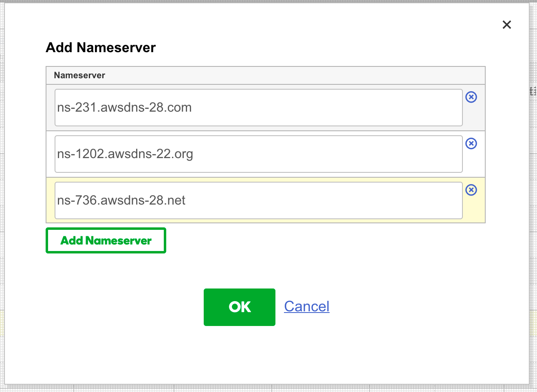The image size is (537, 392).
Task: Remove the ns-736.awsdns-28.net nameserver
Action: pyautogui.click(x=471, y=190)
